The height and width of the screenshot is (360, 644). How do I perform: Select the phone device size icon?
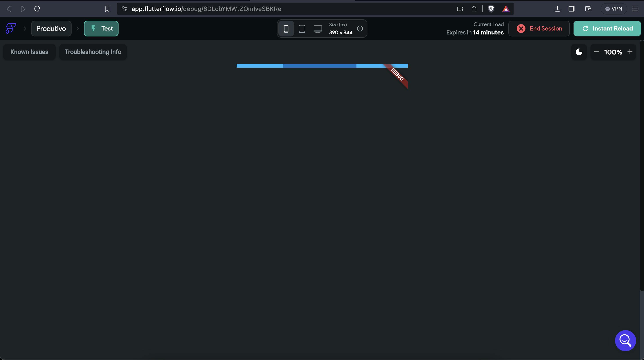point(286,29)
